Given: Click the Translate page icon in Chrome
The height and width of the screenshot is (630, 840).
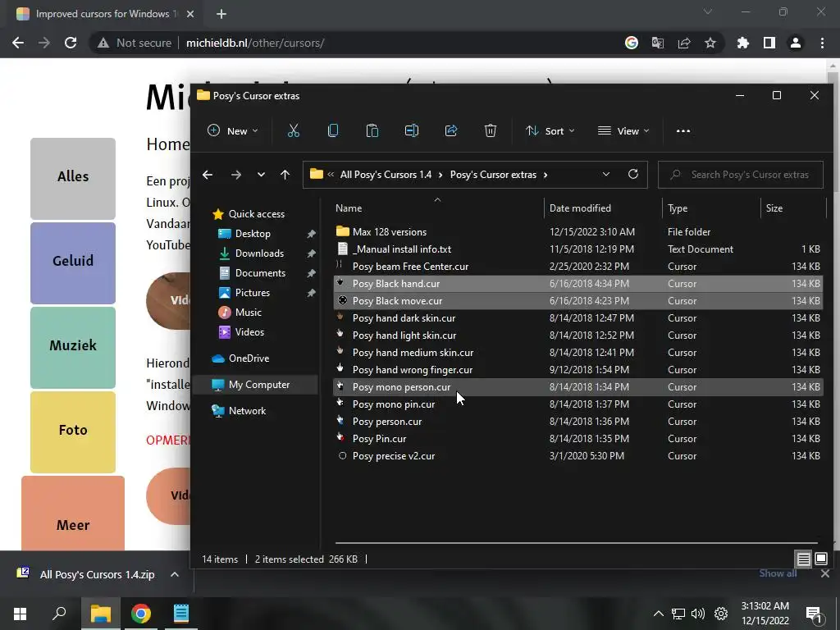Looking at the screenshot, I should click(x=658, y=43).
